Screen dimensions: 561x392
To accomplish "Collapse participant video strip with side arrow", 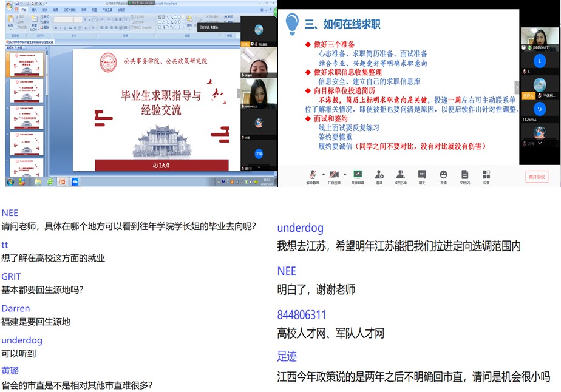I will tap(517, 87).
